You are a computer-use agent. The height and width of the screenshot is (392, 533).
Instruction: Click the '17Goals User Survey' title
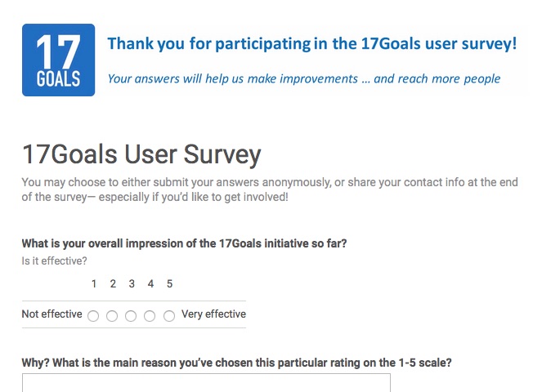click(141, 154)
